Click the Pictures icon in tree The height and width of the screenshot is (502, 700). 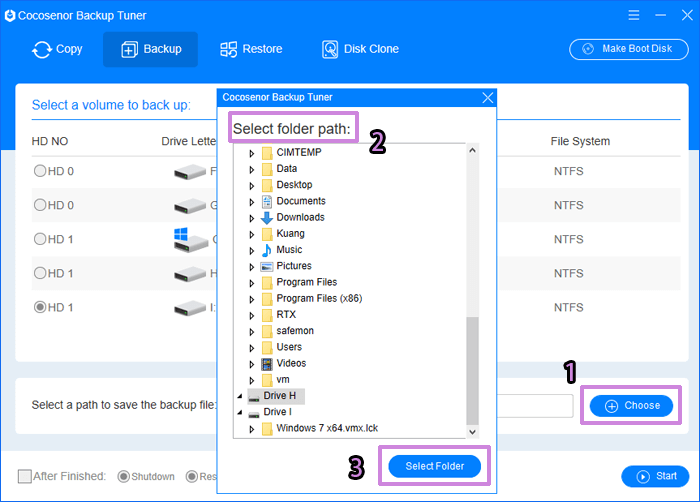tap(267, 267)
